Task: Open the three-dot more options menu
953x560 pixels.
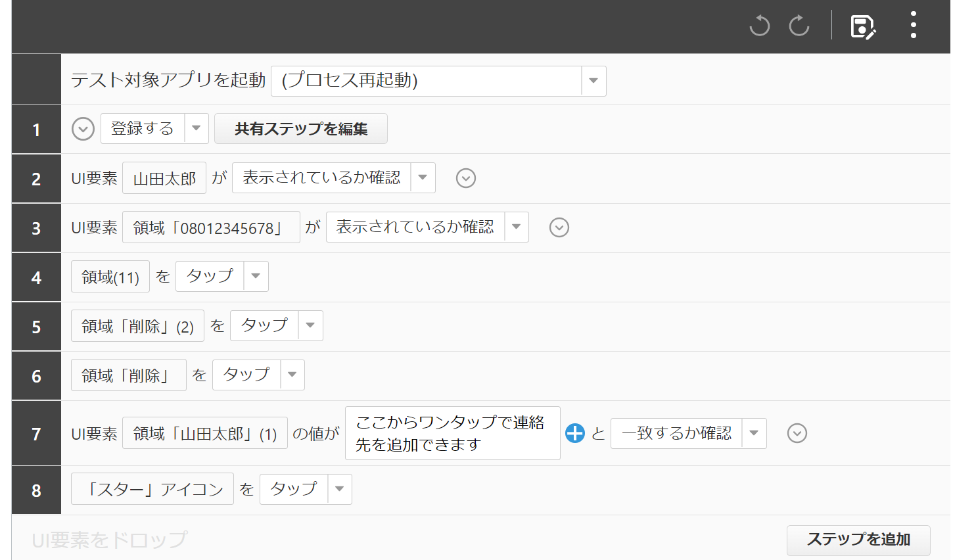Action: (x=913, y=25)
